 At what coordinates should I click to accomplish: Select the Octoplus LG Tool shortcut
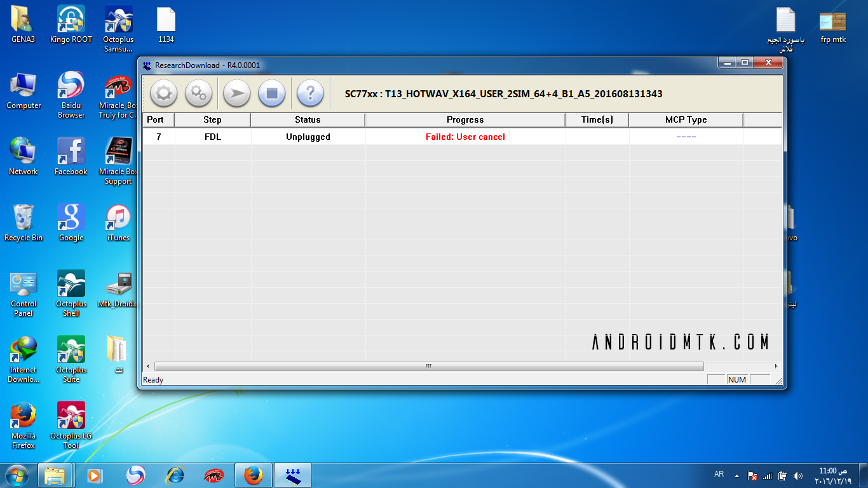click(x=71, y=426)
